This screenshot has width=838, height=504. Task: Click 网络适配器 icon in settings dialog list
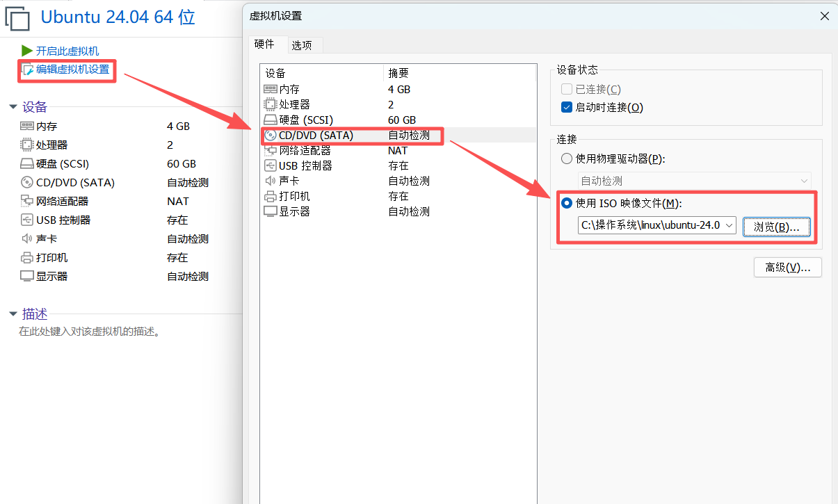[271, 150]
